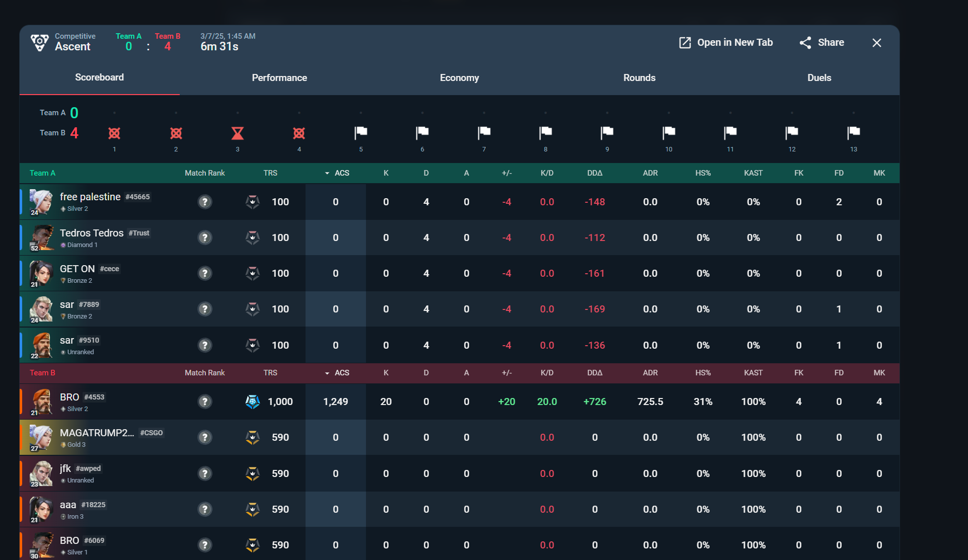This screenshot has width=968, height=560.
Task: Click unknown match rank icon for Tedros Tedros
Action: pos(204,237)
